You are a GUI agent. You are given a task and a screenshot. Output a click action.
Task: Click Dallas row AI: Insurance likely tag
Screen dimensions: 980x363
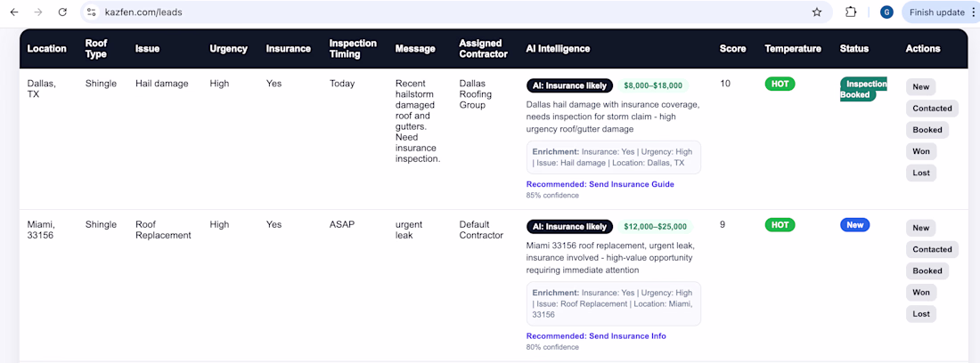pos(569,86)
